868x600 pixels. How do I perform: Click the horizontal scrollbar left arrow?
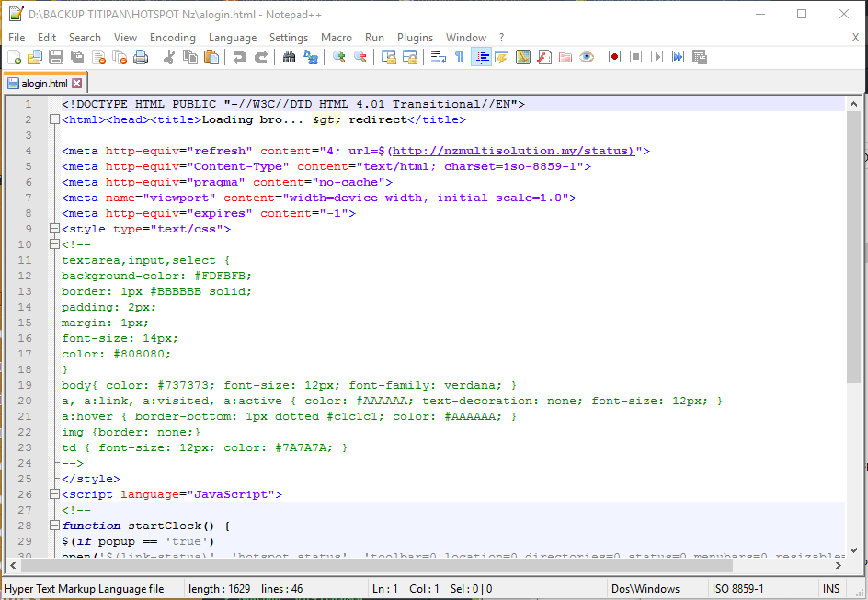[x=13, y=565]
